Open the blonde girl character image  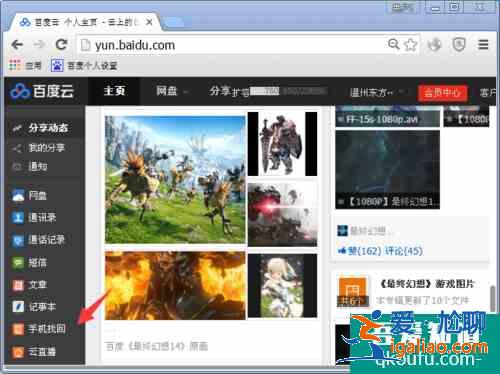pos(282,286)
